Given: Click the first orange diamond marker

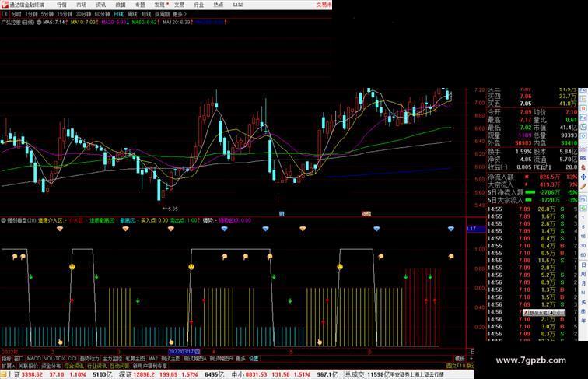Looking at the screenshot, I should [60, 229].
